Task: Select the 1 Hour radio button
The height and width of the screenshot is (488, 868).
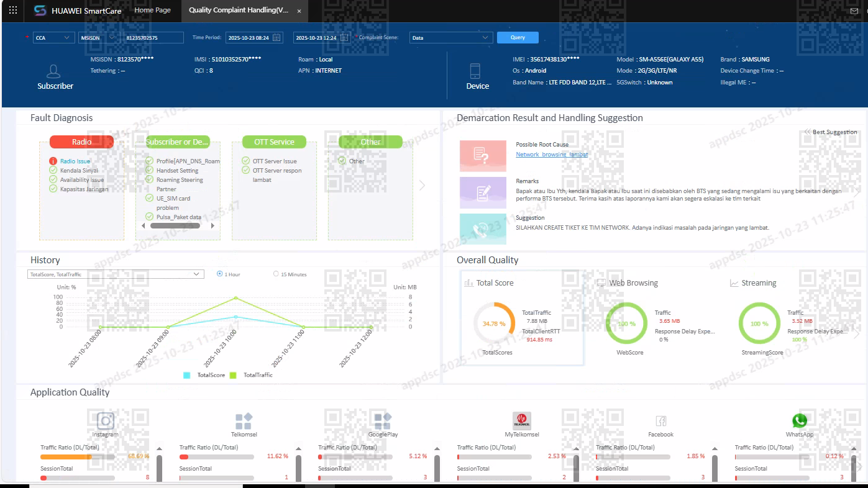Action: point(220,274)
